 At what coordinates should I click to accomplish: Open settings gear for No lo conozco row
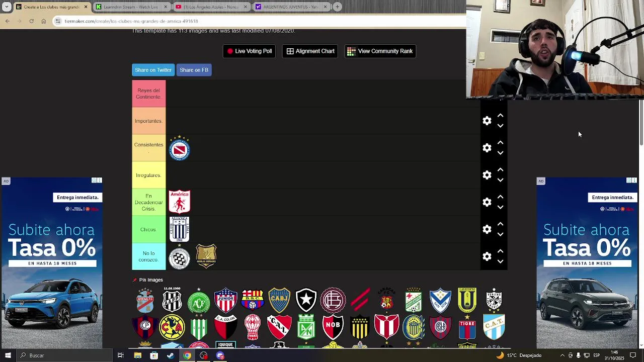click(487, 256)
